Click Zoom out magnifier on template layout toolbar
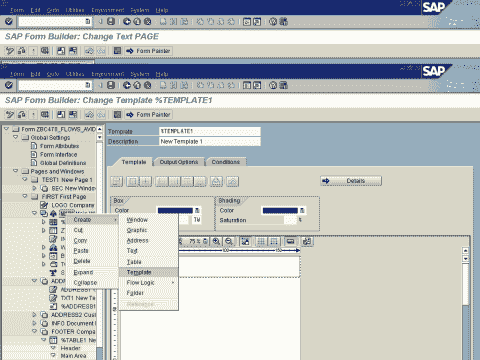 click(x=229, y=241)
